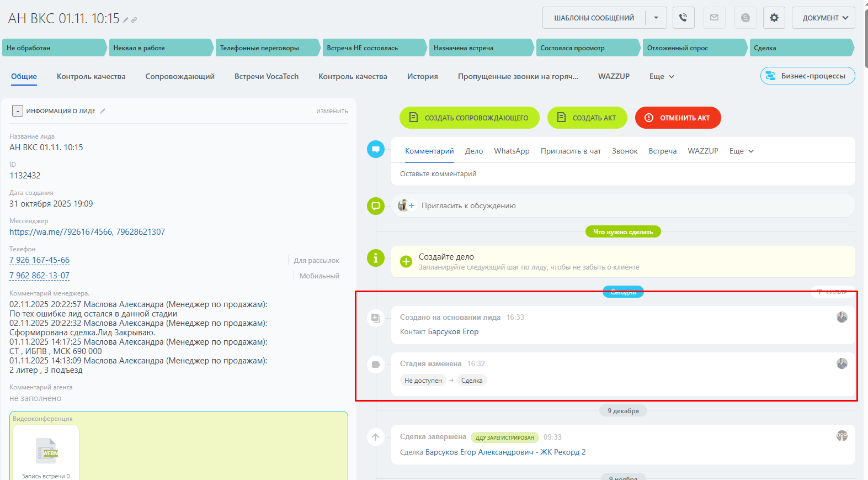Select the 'WhatsApp' tab in the timeline
The height and width of the screenshot is (480, 868).
(x=511, y=151)
